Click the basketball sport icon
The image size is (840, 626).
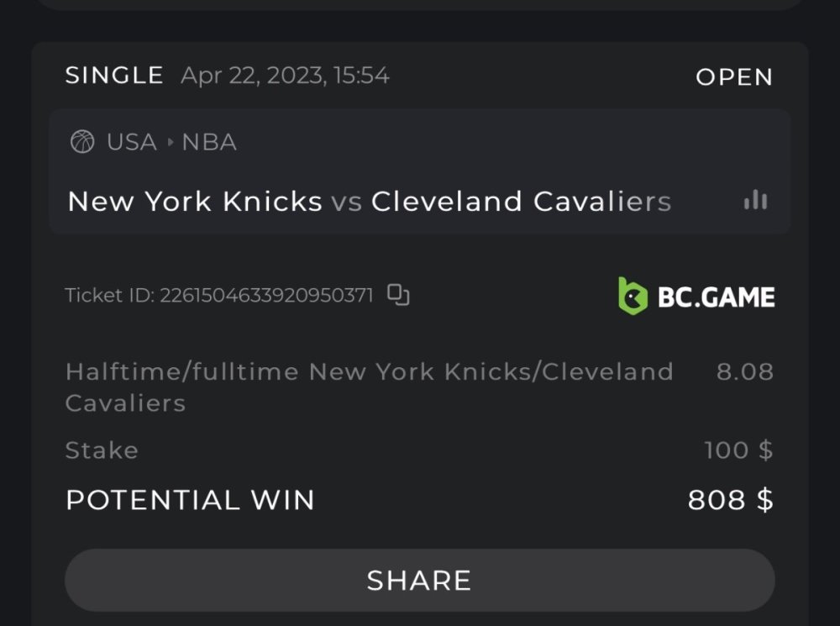coord(82,142)
